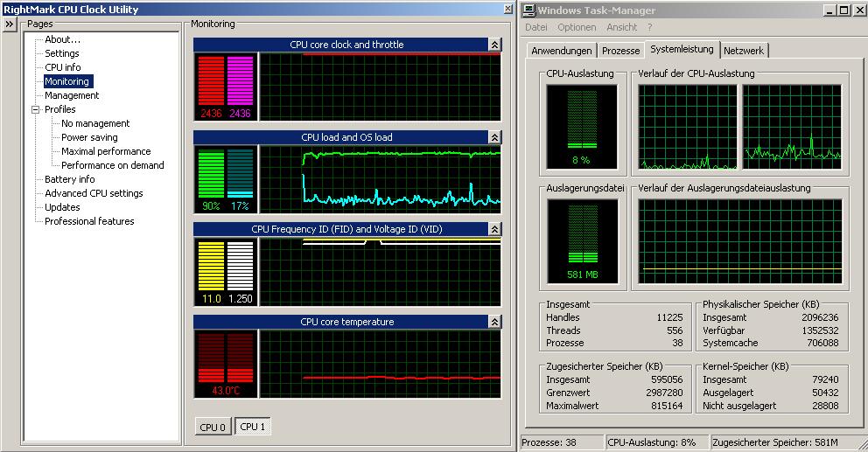Open the No management profile
Screen dimensions: 868x452
point(95,123)
